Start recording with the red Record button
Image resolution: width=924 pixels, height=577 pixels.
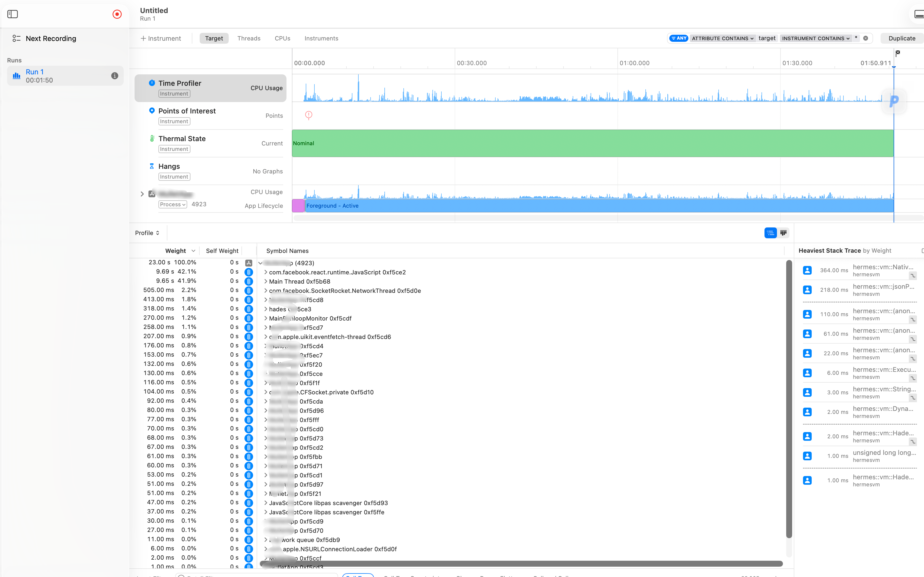click(x=117, y=14)
